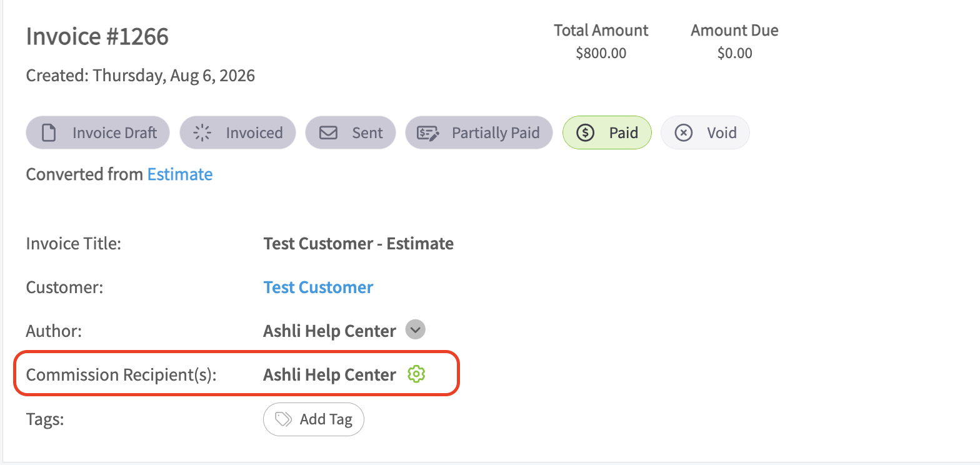
Task: Open the Test Customer profile link
Action: click(x=318, y=287)
